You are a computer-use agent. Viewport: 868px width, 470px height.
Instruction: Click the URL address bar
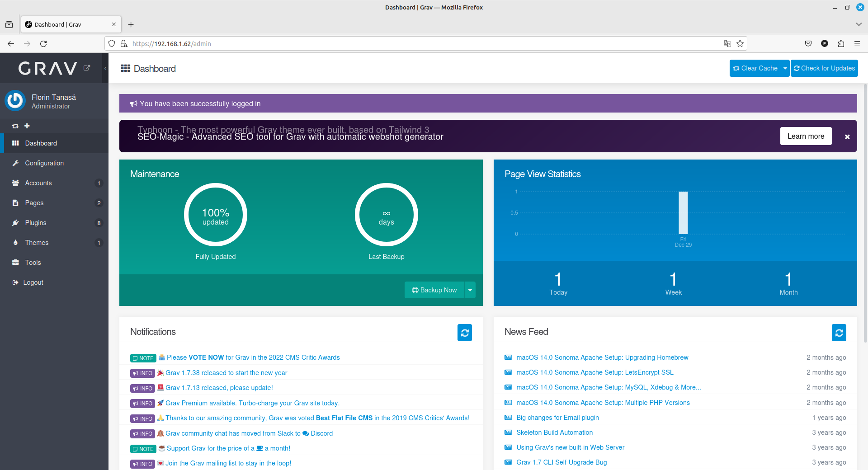pyautogui.click(x=425, y=44)
